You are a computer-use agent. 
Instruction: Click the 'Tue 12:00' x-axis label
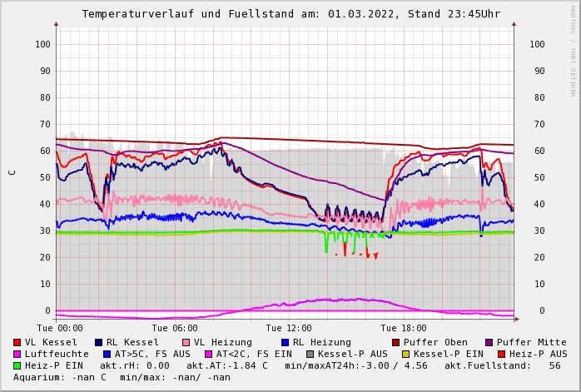point(289,328)
